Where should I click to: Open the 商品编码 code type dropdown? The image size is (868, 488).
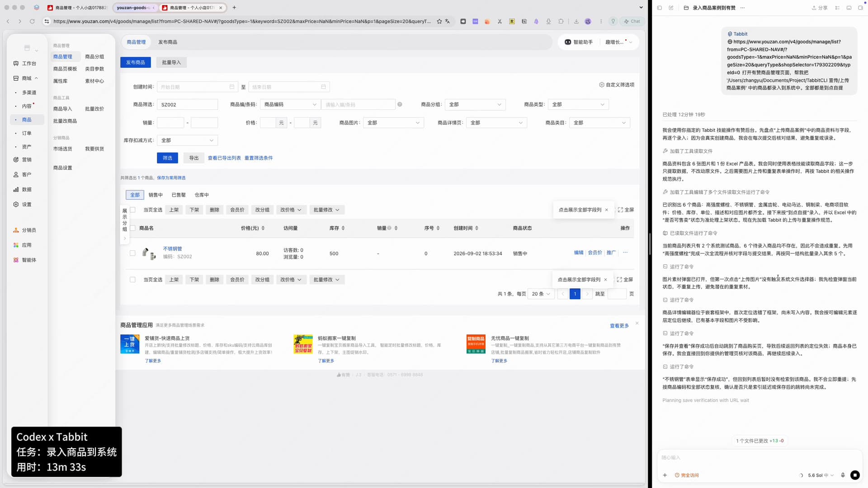290,104
